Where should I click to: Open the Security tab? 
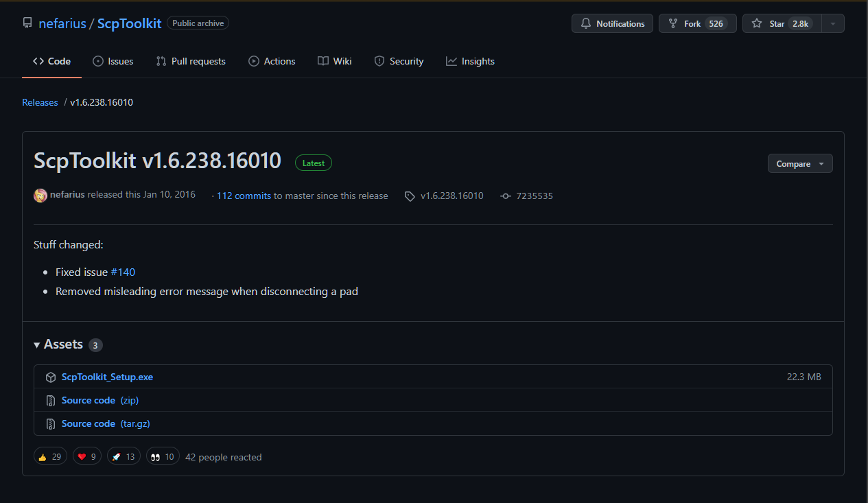tap(399, 61)
